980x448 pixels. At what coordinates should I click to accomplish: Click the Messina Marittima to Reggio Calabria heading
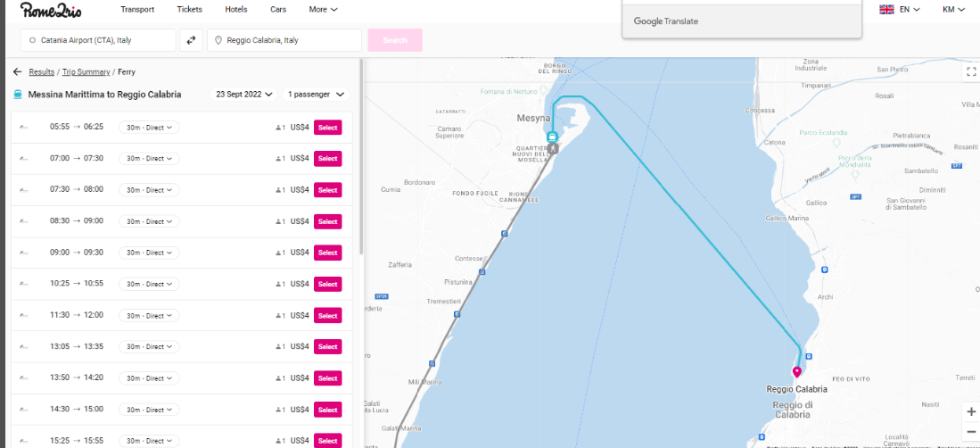(x=105, y=95)
